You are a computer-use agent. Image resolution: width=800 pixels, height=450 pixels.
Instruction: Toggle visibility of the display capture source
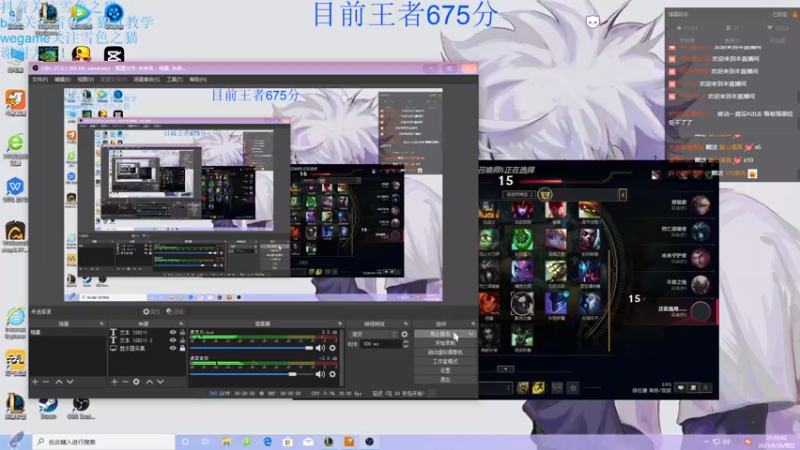pos(173,348)
